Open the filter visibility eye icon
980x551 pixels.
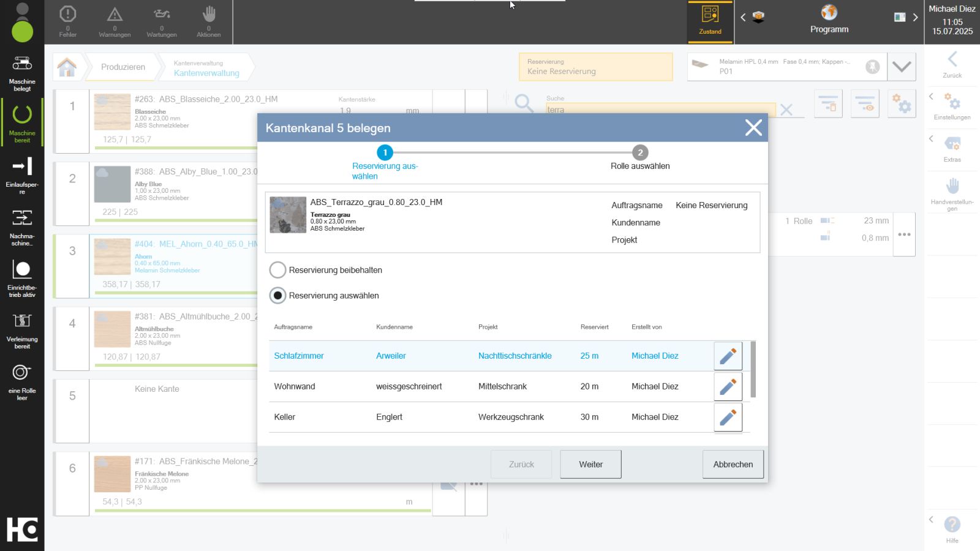tap(865, 103)
